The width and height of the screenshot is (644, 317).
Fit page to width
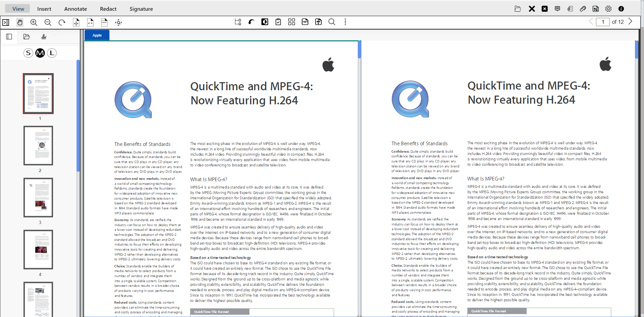point(90,22)
